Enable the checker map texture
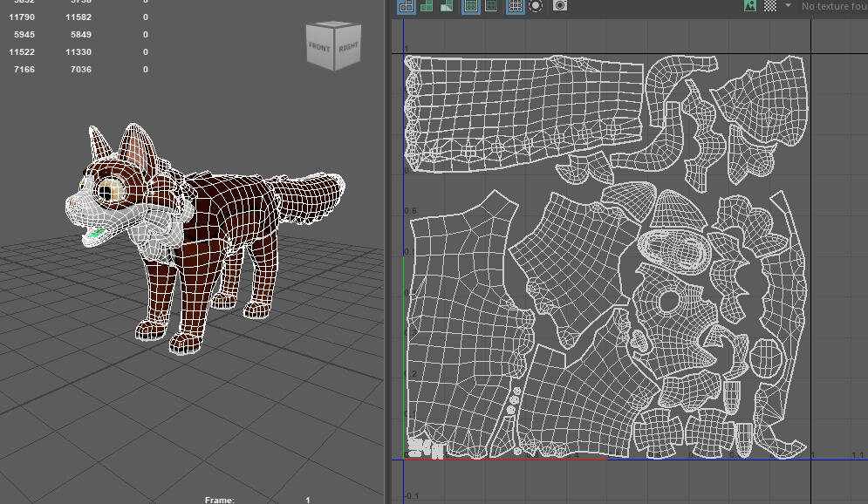The image size is (868, 504). coord(770,6)
